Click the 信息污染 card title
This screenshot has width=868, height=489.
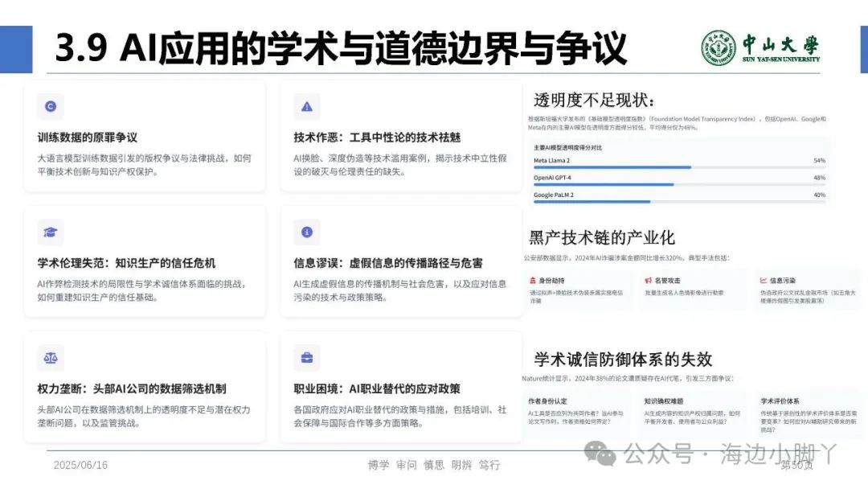pyautogui.click(x=782, y=281)
